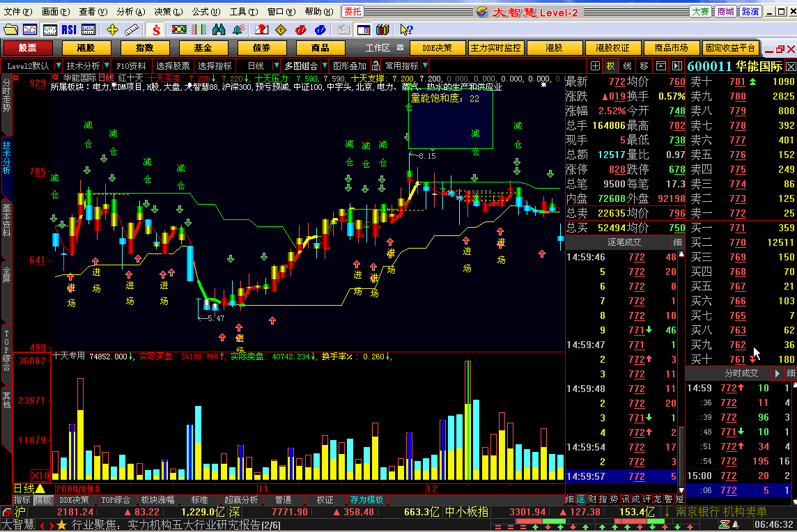Expand the 技术分析 dropdown arrow
Viewport: 797px width, 532px height.
(106, 66)
